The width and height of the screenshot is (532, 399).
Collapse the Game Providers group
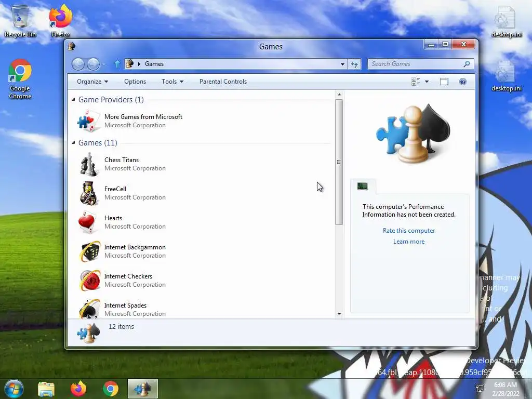pos(73,99)
